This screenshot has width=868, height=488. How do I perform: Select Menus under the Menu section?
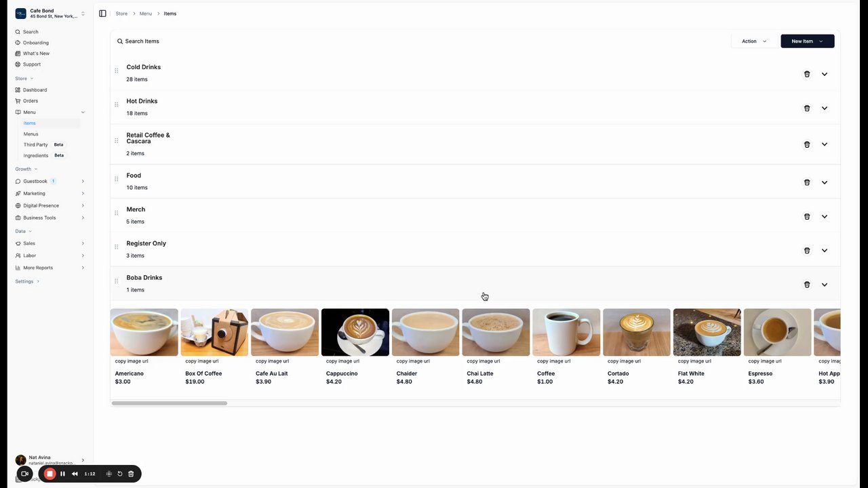(31, 134)
